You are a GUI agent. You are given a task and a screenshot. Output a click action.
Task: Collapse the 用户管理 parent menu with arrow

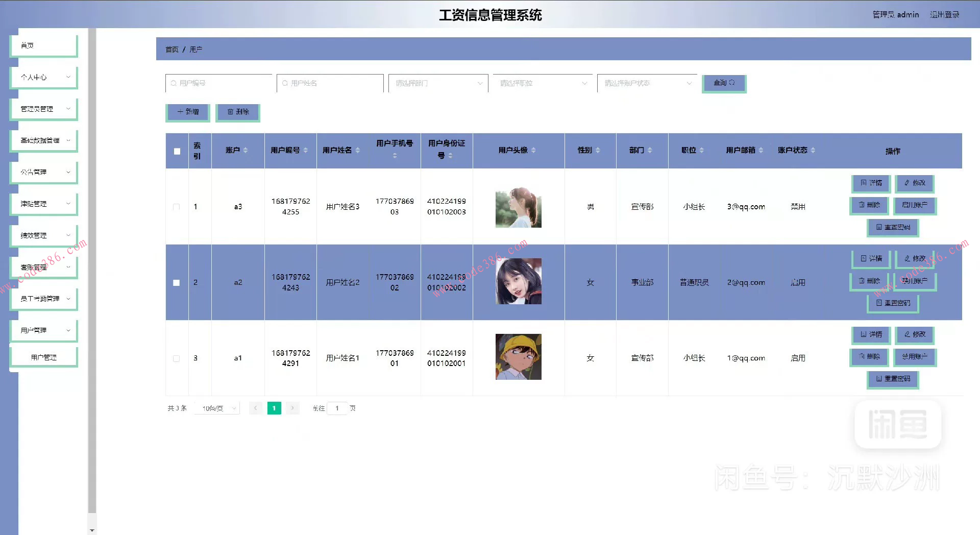[x=68, y=330]
